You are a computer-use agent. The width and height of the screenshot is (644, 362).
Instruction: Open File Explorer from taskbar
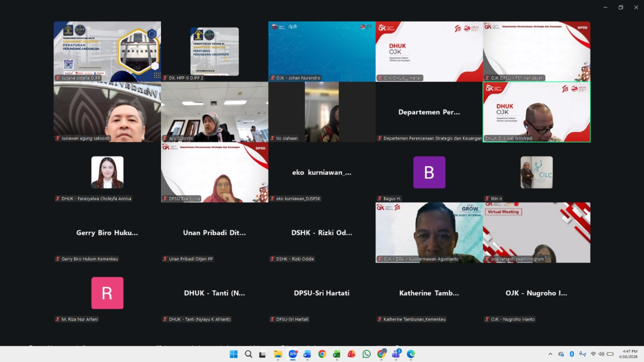[278, 354]
